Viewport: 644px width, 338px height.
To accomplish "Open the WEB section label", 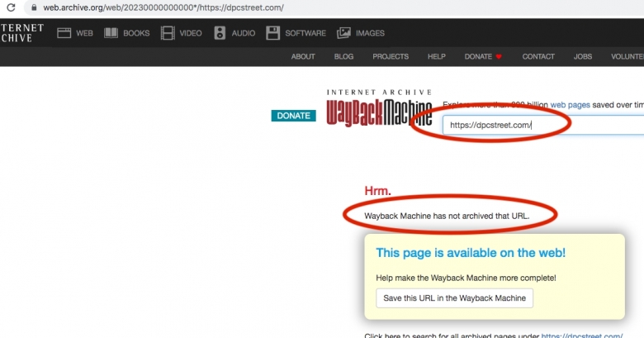I will point(84,33).
